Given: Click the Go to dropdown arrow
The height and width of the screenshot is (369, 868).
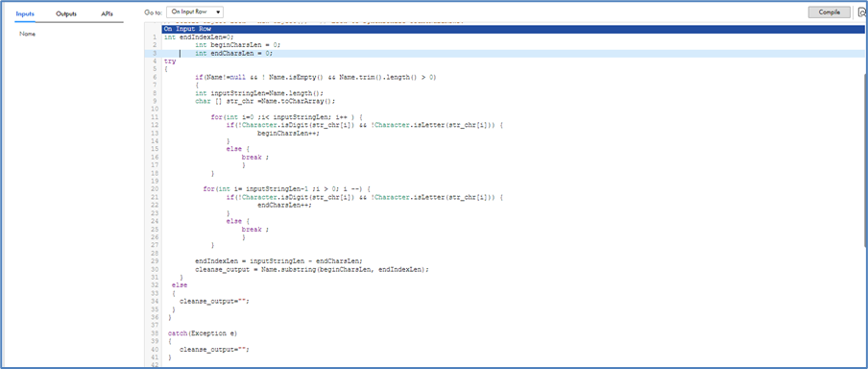Looking at the screenshot, I should pyautogui.click(x=219, y=12).
